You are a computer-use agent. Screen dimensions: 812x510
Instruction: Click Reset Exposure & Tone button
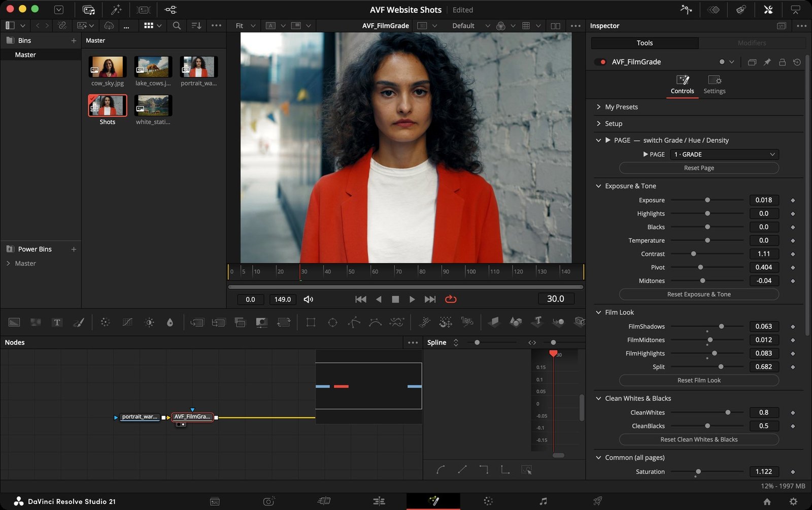click(x=699, y=295)
